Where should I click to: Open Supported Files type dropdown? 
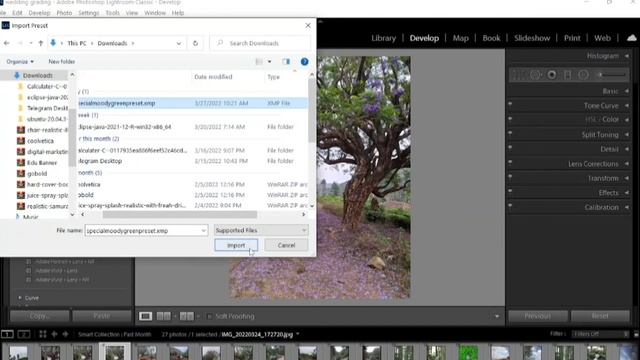[x=261, y=230]
